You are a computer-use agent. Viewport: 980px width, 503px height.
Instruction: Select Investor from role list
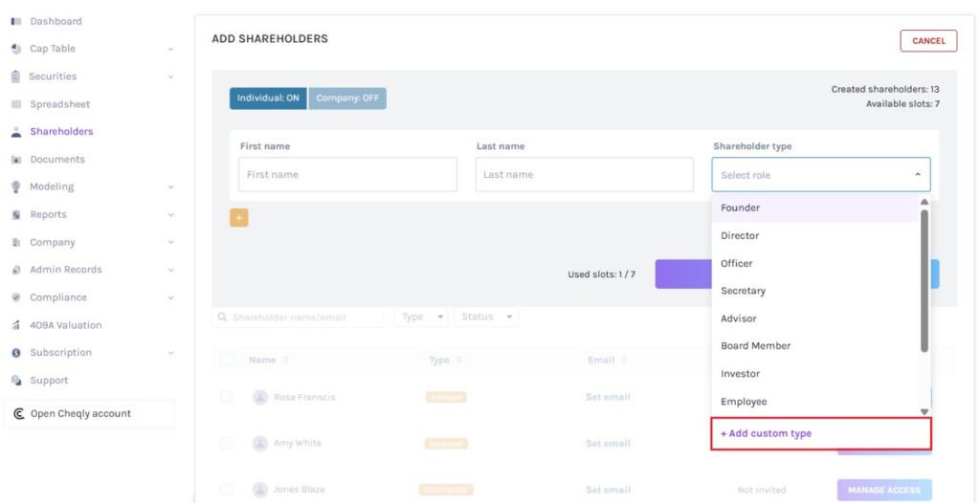point(815,374)
